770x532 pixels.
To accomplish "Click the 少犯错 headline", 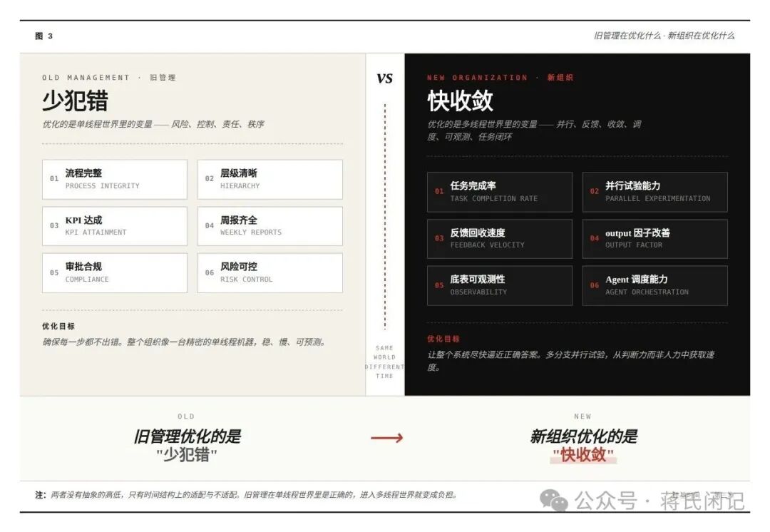I will pos(75,101).
